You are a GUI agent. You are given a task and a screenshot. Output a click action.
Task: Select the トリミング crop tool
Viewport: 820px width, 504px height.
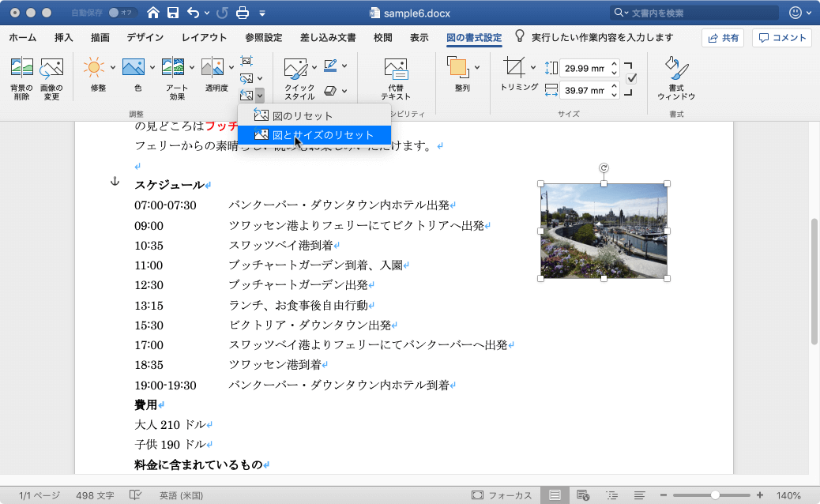point(514,68)
